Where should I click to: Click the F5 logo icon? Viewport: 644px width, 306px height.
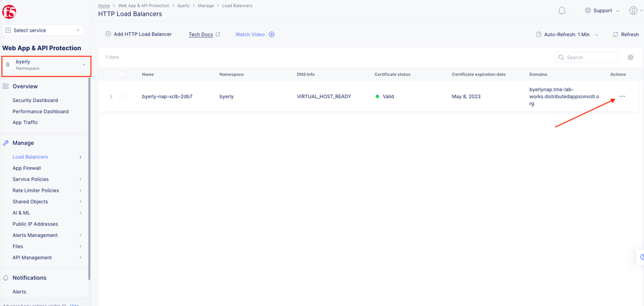point(9,11)
